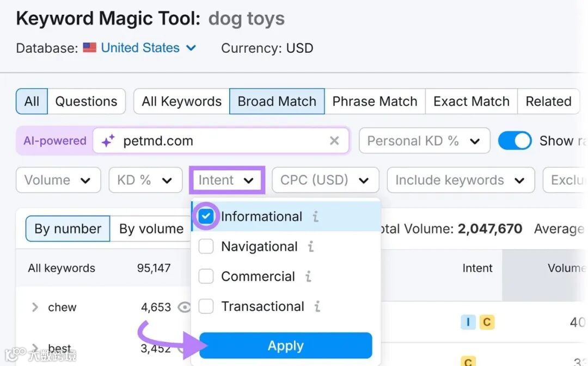This screenshot has height=366, width=588.
Task: Turn off the Show toggle switch
Action: (514, 141)
